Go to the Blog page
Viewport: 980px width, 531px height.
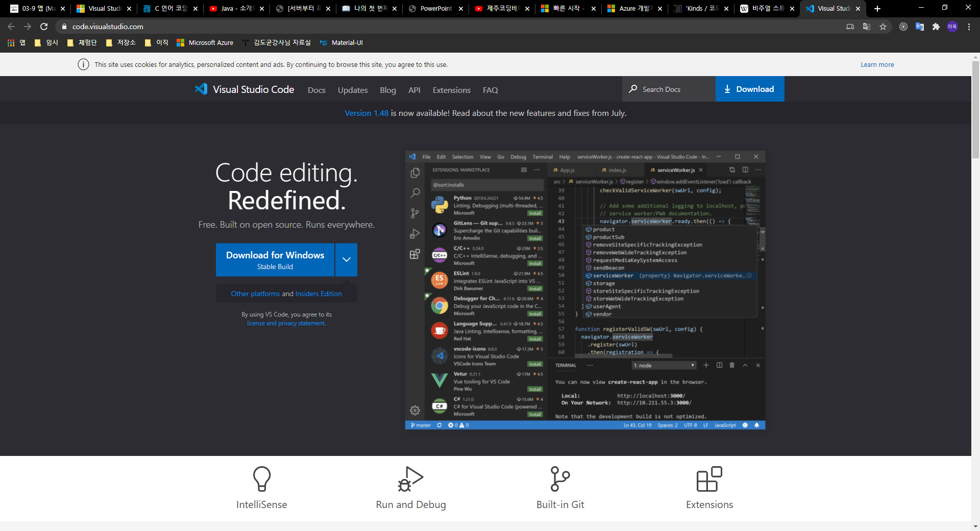click(388, 90)
